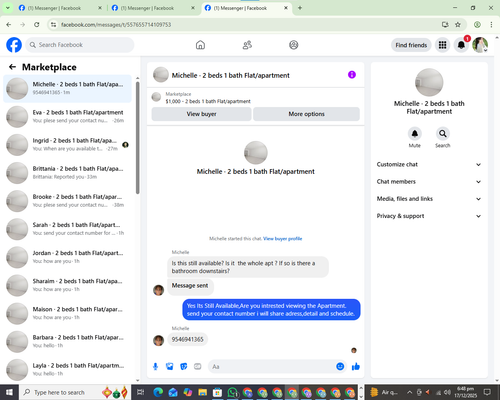The height and width of the screenshot is (400, 500).
Task: Open the taskbar notification center
Action: (x=487, y=392)
